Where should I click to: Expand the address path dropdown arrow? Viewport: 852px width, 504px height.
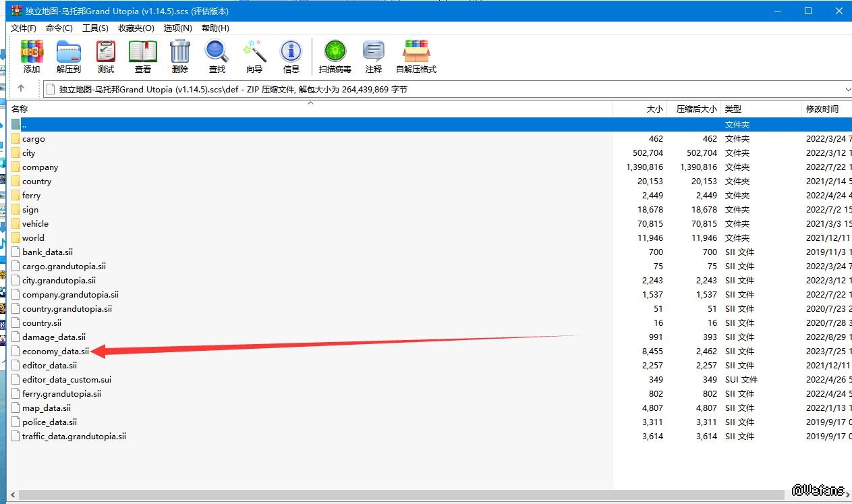[x=847, y=89]
